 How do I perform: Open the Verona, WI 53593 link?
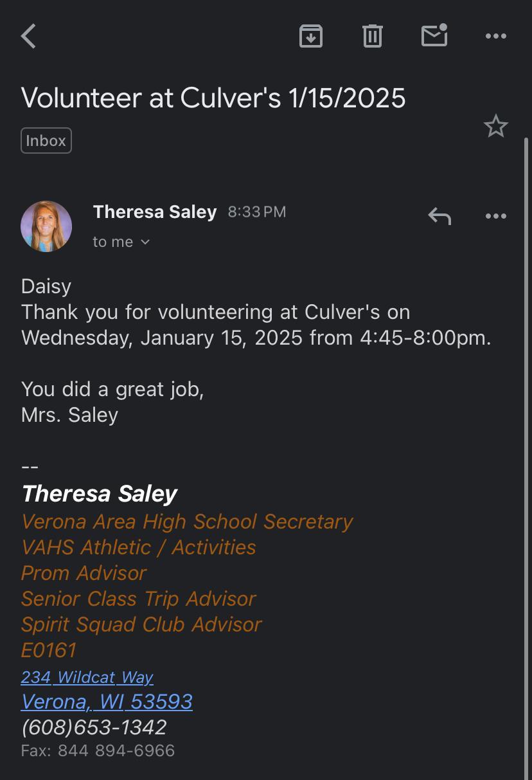107,701
